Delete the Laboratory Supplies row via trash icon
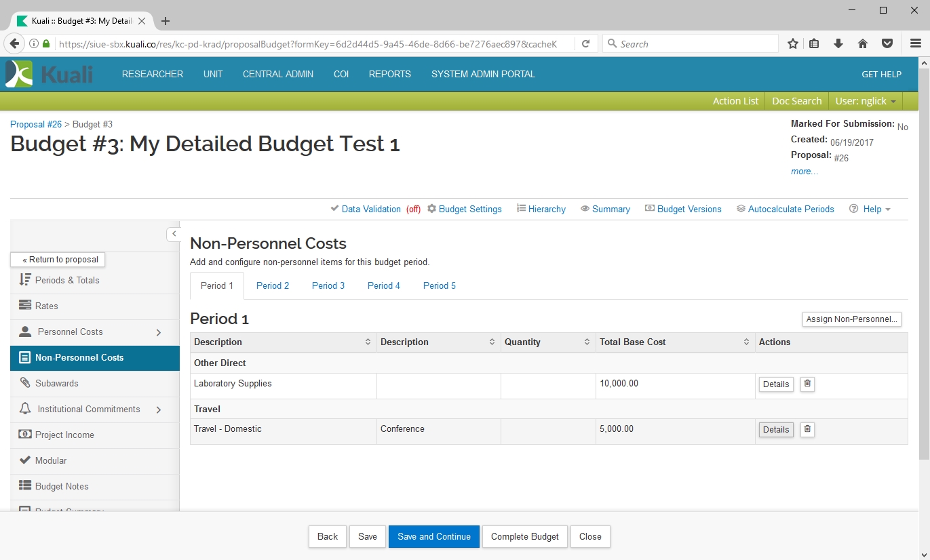Image resolution: width=930 pixels, height=560 pixels. click(x=807, y=384)
